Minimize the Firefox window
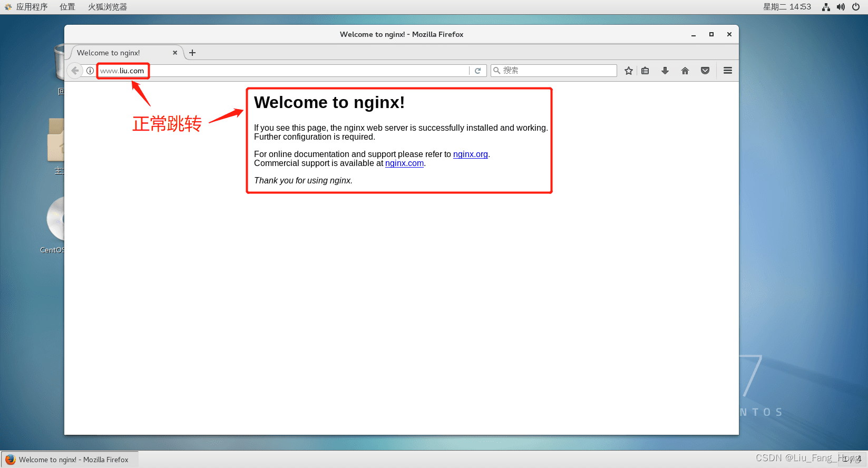This screenshot has height=468, width=868. pos(694,34)
